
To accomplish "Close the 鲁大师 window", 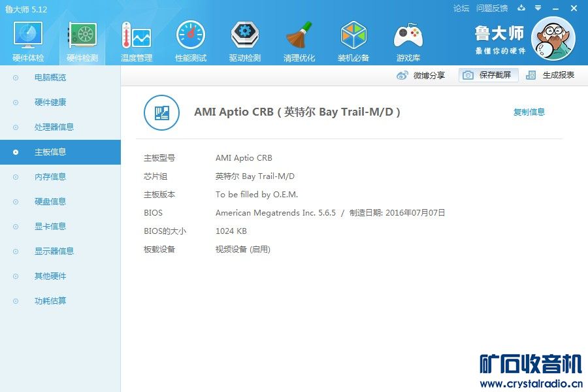I will [x=574, y=8].
